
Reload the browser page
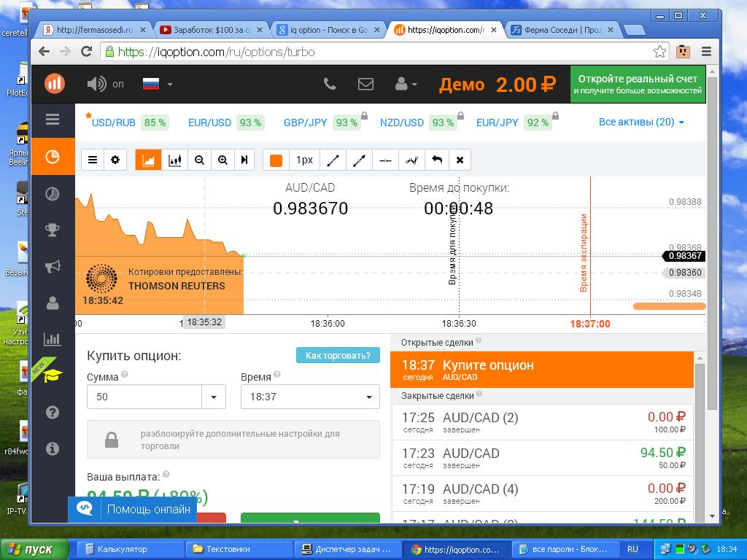86,52
